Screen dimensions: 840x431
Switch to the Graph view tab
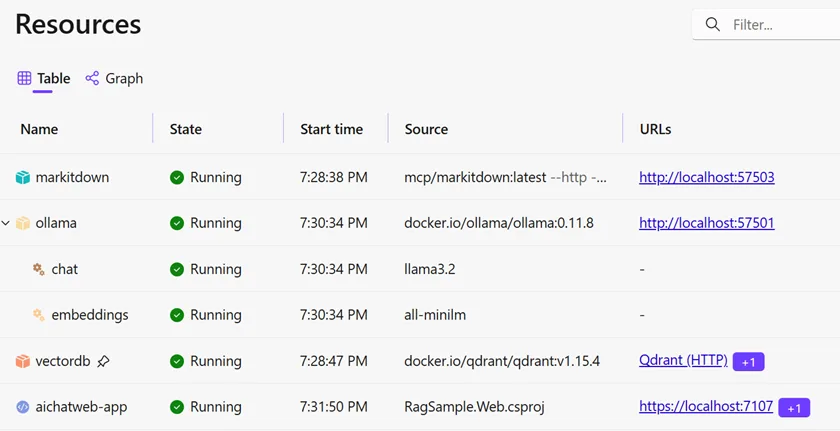(x=114, y=78)
